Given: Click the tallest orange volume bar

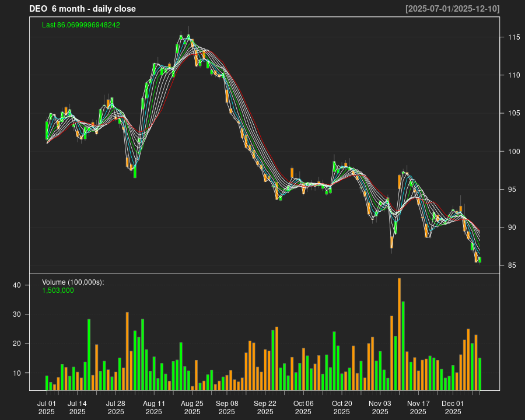Looking at the screenshot, I should pos(399,334).
